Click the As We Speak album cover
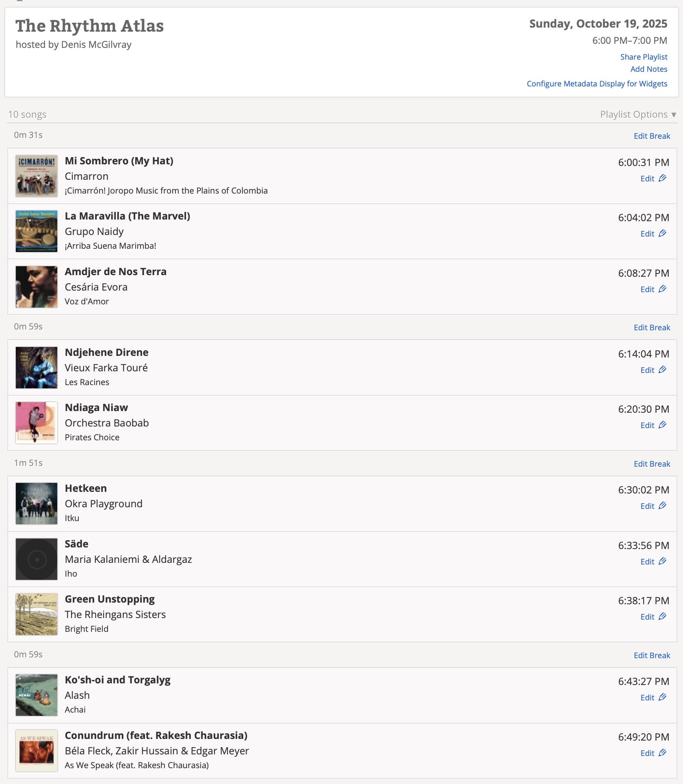This screenshot has width=683, height=784. (37, 751)
